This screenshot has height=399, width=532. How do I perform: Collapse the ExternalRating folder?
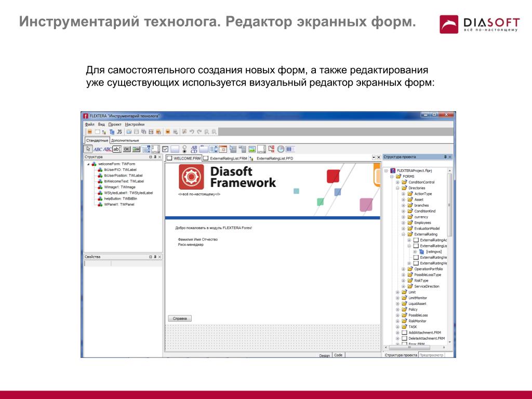403,234
